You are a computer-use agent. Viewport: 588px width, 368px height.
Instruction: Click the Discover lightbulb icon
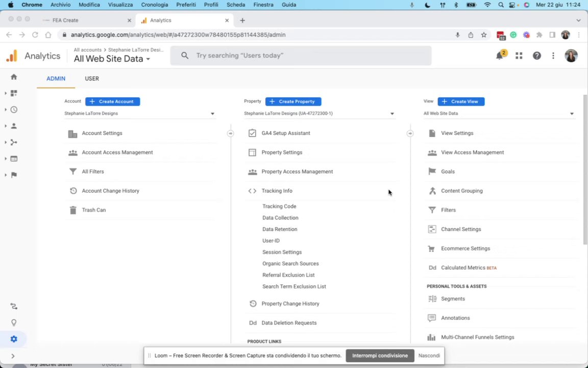tap(14, 323)
